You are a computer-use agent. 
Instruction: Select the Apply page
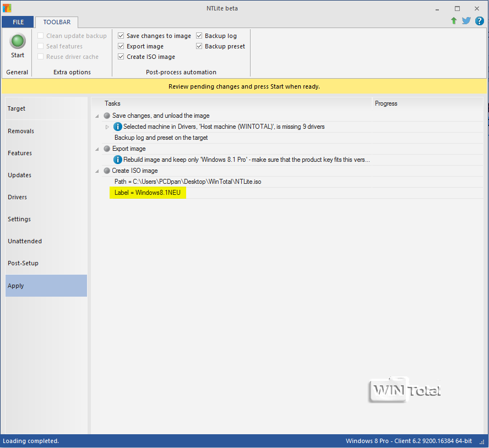pos(46,286)
